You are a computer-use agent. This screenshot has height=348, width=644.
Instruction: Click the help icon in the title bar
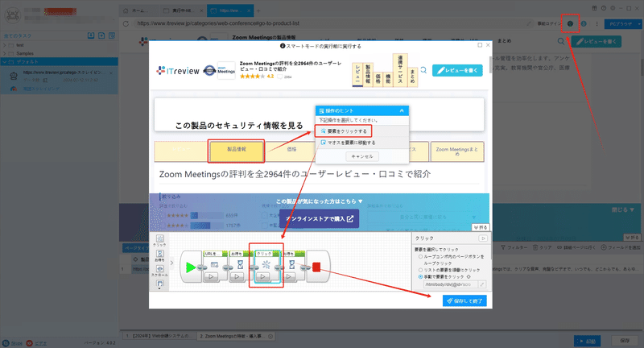pyautogui.click(x=603, y=8)
